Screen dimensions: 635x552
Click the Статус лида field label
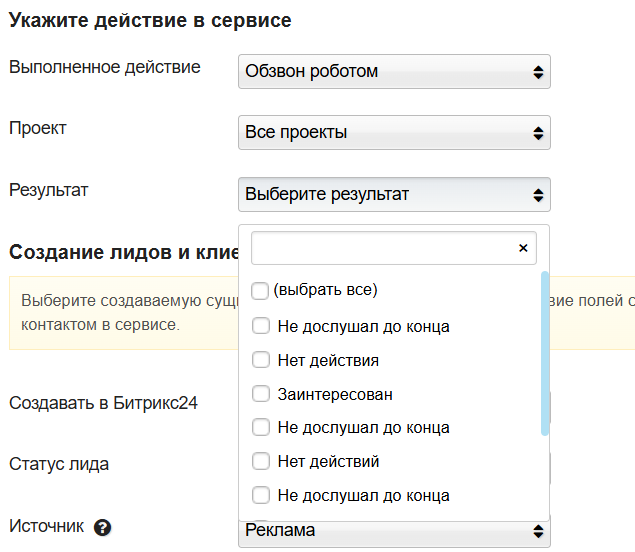[x=59, y=464]
